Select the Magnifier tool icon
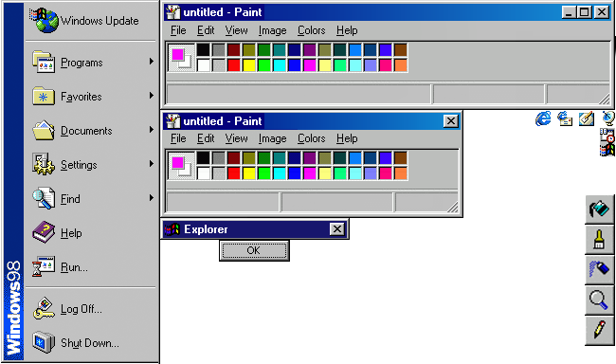This screenshot has height=364, width=616. [x=600, y=300]
